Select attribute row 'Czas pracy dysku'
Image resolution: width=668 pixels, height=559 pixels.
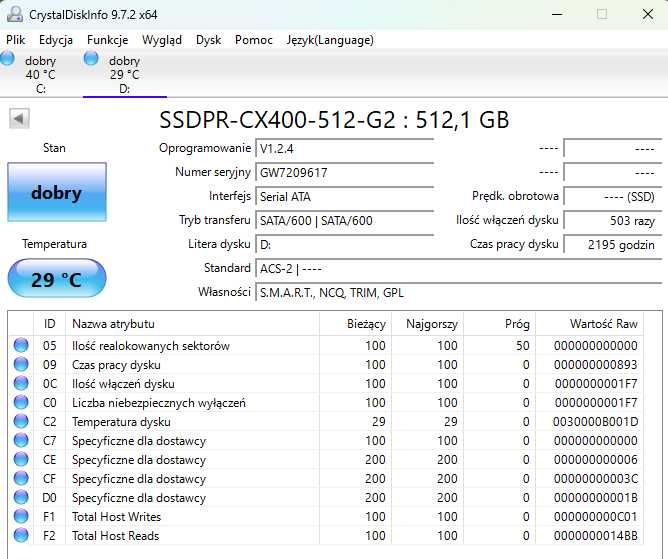pos(325,364)
